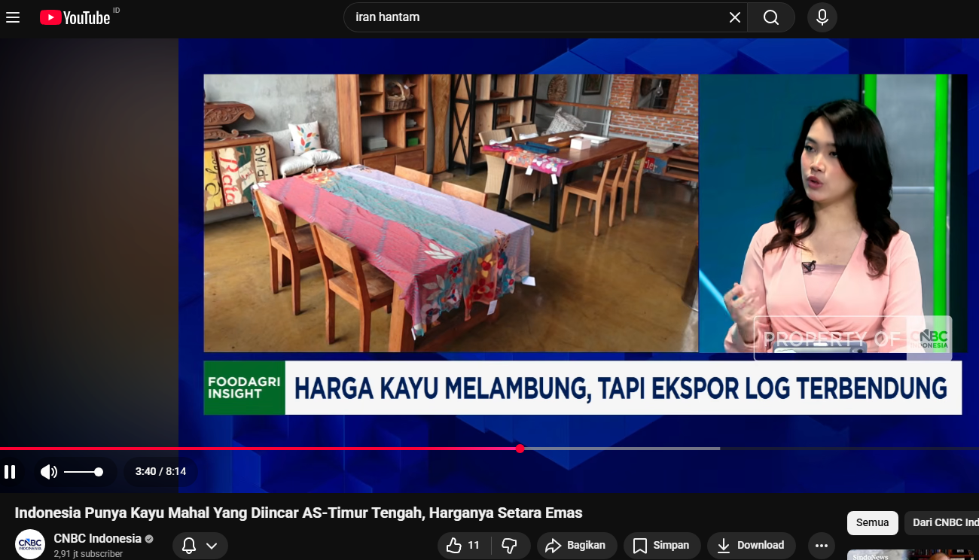Image resolution: width=979 pixels, height=560 pixels.
Task: Click the video title text
Action: point(299,513)
